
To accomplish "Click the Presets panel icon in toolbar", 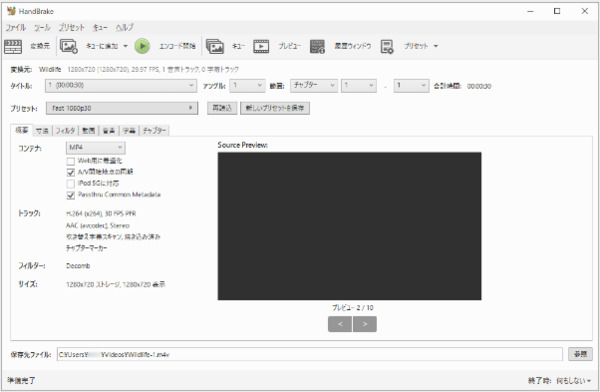I will pyautogui.click(x=387, y=46).
